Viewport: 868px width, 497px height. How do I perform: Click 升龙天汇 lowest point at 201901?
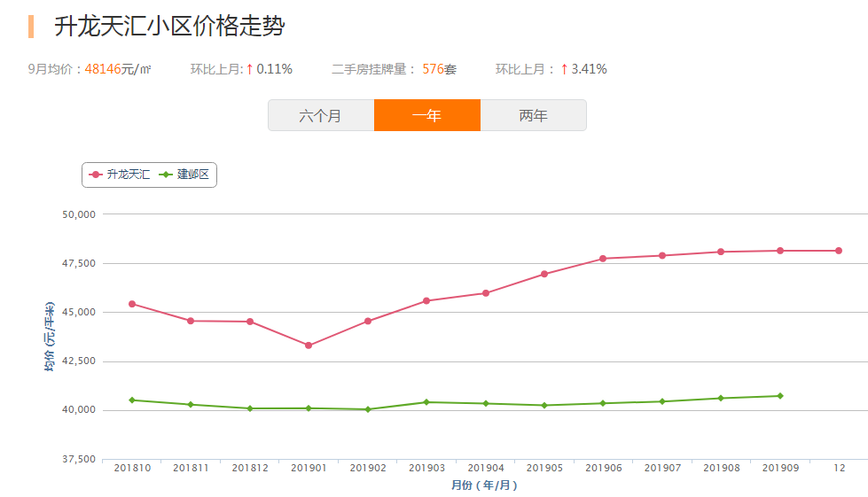coord(309,346)
